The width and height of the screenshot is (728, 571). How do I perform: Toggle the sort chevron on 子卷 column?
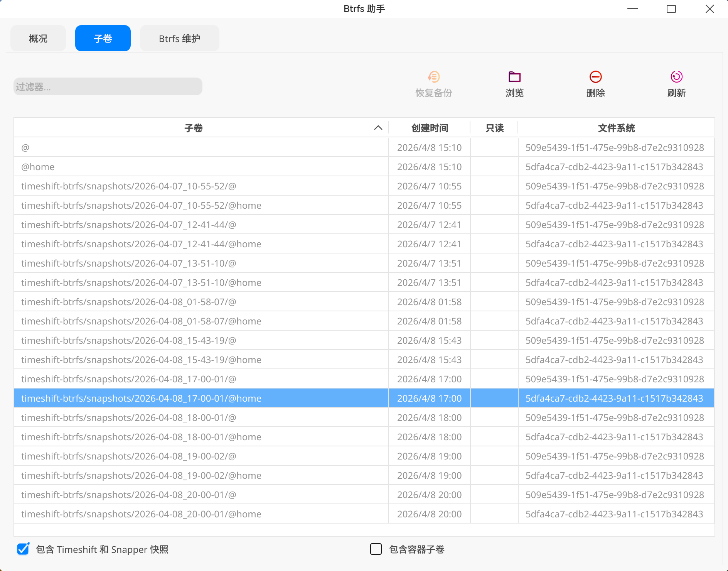(377, 127)
